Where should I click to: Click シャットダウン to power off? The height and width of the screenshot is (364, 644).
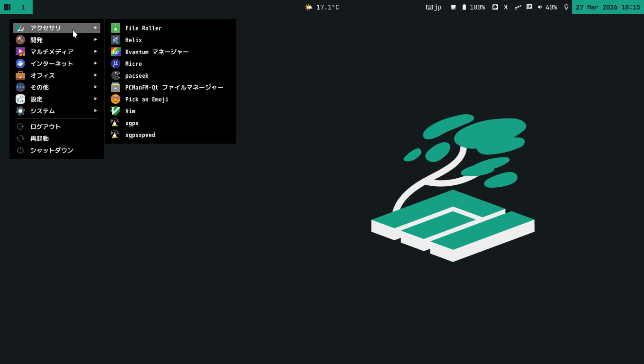51,150
